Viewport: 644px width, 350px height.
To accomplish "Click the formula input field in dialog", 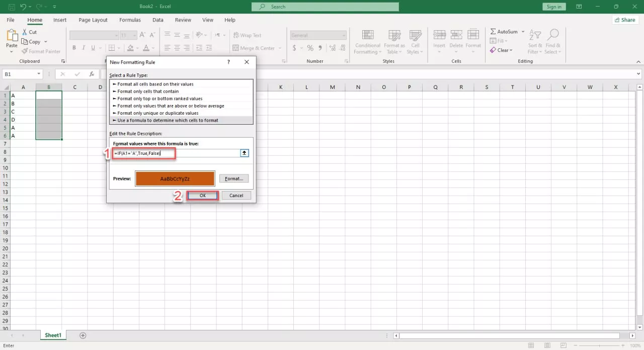I will tap(176, 153).
